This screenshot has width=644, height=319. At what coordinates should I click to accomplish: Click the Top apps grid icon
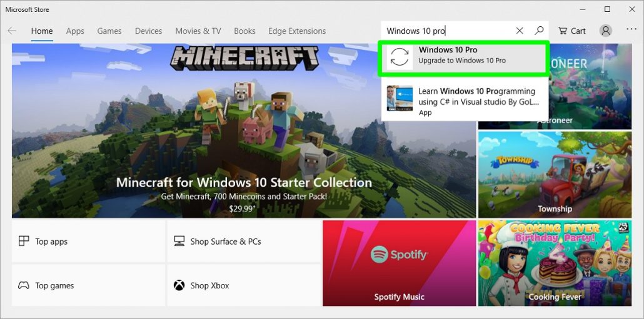[x=24, y=241]
